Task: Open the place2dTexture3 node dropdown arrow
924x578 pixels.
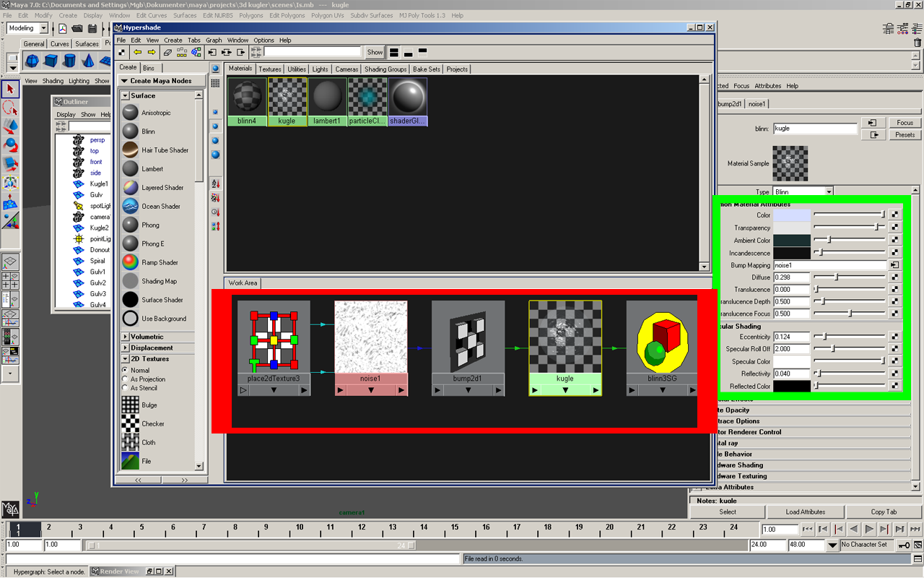Action: click(x=274, y=390)
